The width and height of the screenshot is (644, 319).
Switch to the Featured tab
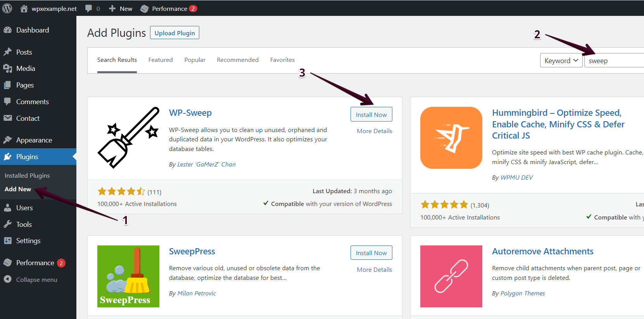pyautogui.click(x=161, y=60)
